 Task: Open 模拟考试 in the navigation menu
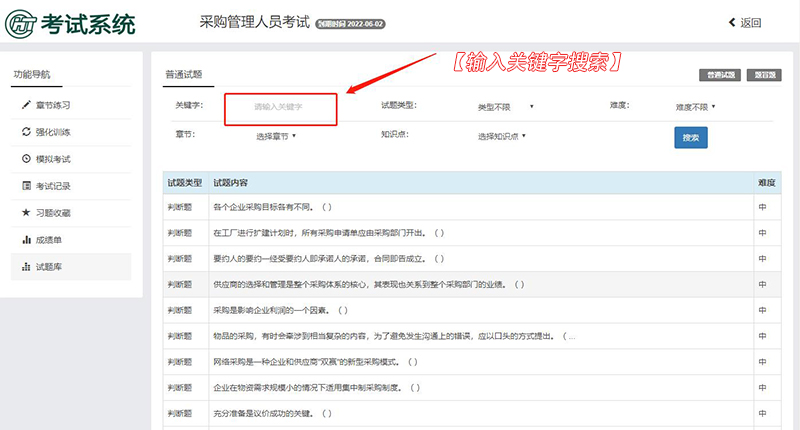pos(52,159)
